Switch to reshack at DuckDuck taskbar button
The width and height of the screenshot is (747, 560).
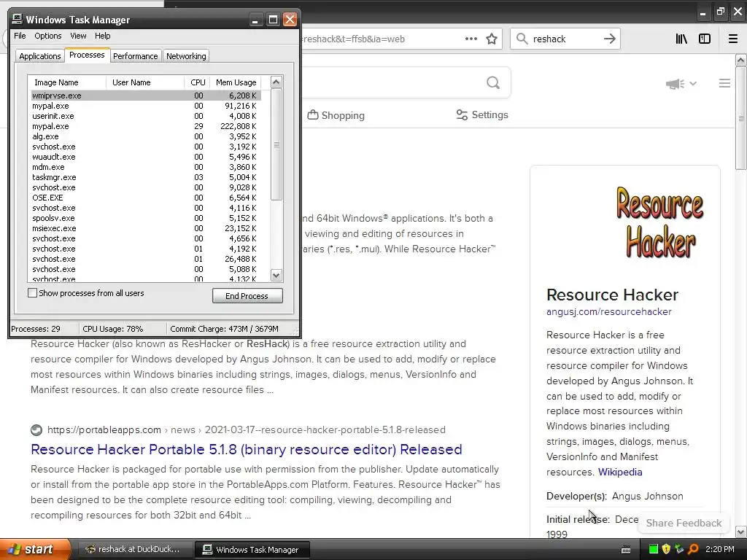click(x=135, y=550)
